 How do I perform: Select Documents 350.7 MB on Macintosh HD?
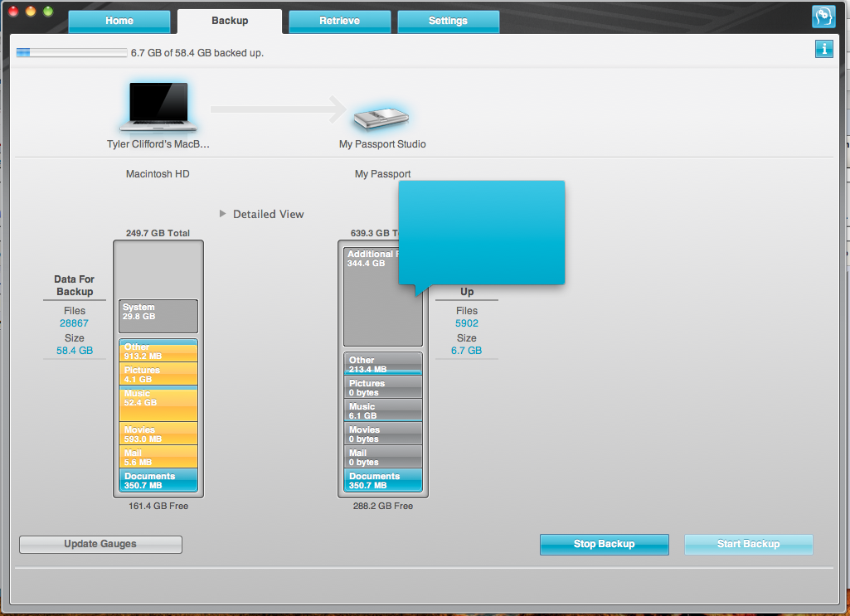pos(158,480)
